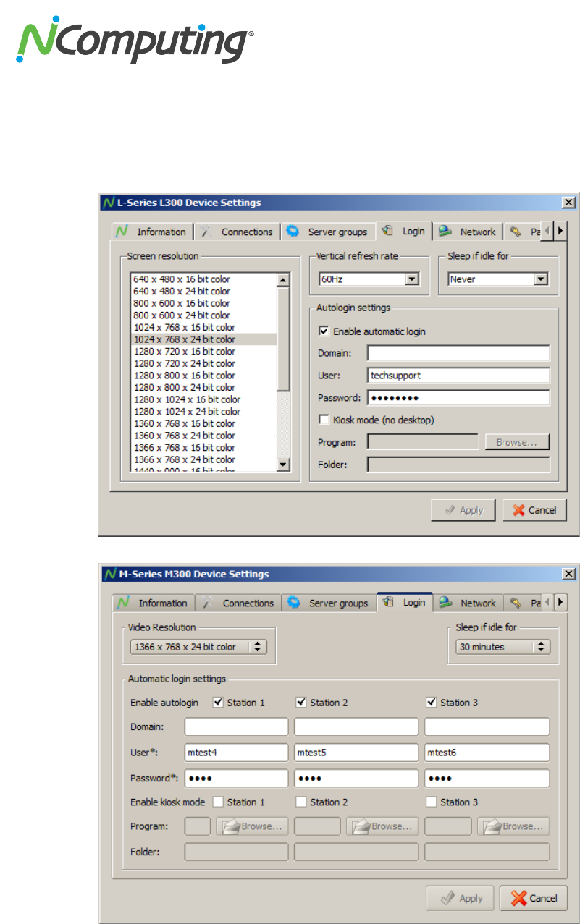The image size is (580, 924).
Task: Click Cancel button in L300 window
Action: coord(534,510)
